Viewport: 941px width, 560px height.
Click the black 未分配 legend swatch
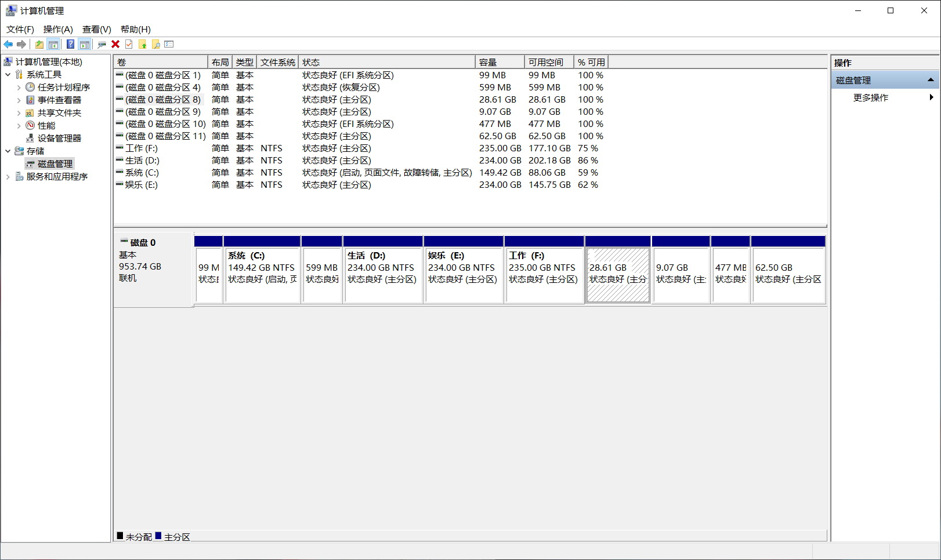120,536
